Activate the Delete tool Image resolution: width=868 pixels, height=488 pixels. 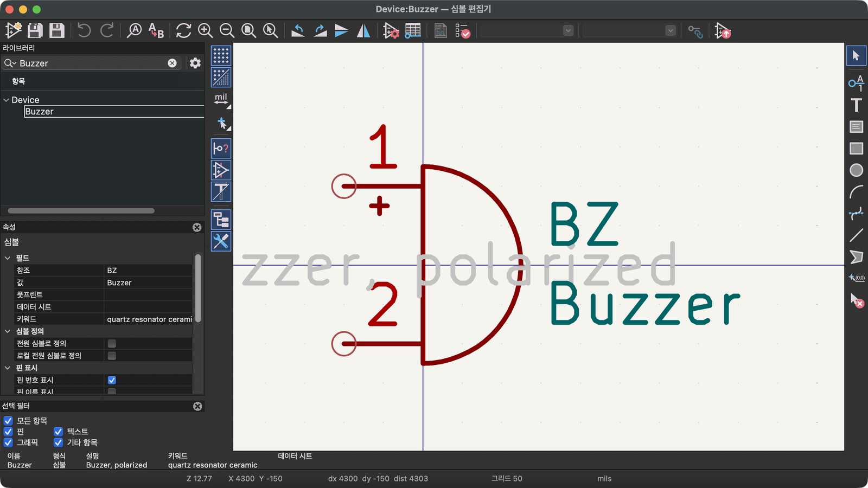pos(856,300)
